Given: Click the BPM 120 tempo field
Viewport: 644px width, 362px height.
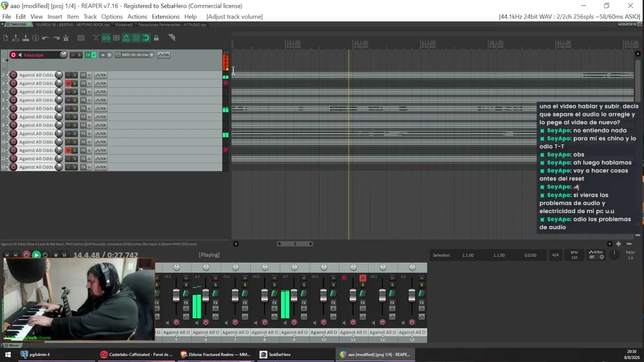Looking at the screenshot, I should [x=574, y=255].
